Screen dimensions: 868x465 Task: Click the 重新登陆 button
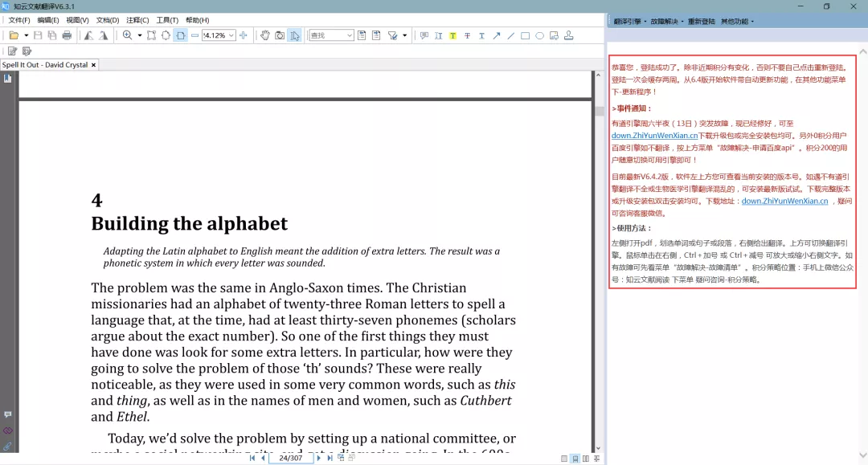tap(701, 22)
